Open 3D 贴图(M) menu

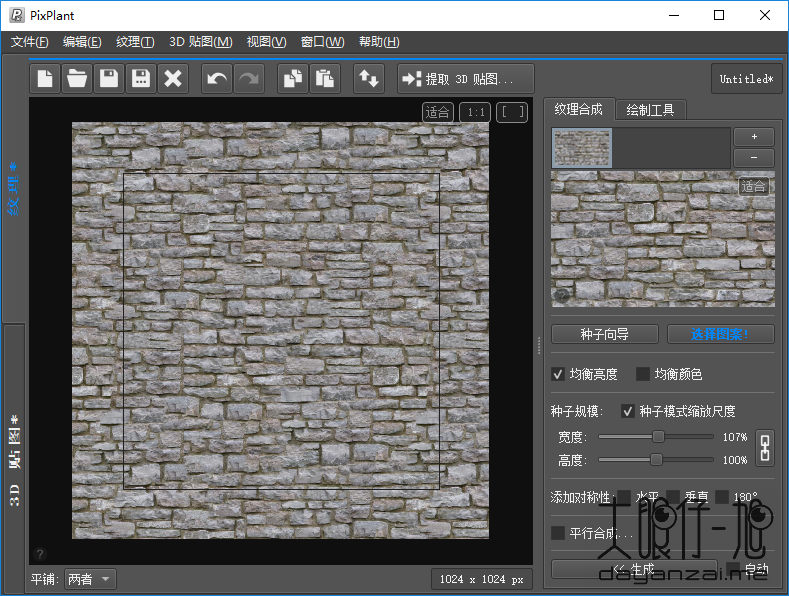coord(201,42)
